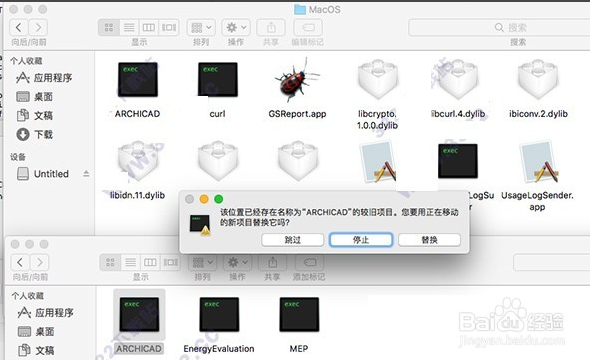590x360 pixels.
Task: Switch MacOS window to cover flow view
Action: click(x=169, y=27)
